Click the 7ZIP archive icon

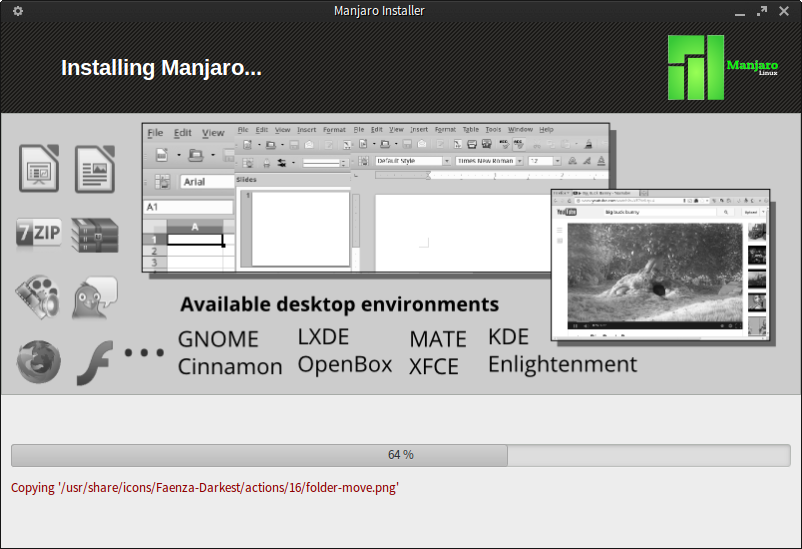click(x=39, y=233)
